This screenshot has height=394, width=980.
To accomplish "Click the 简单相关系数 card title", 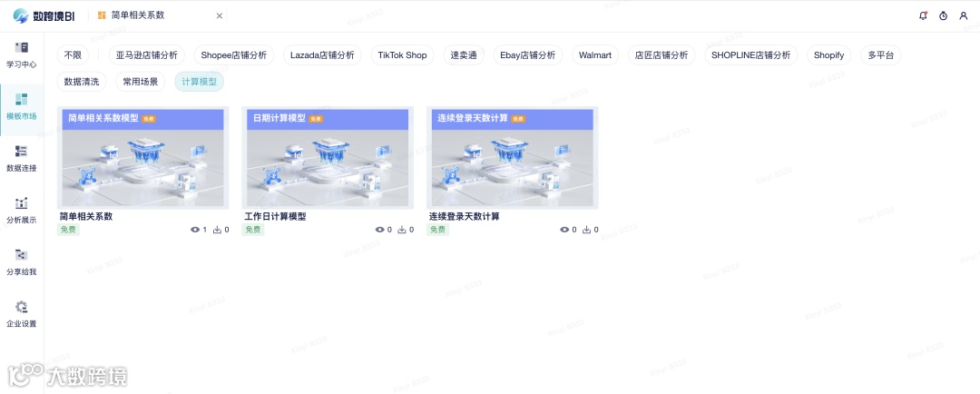I will (86, 216).
